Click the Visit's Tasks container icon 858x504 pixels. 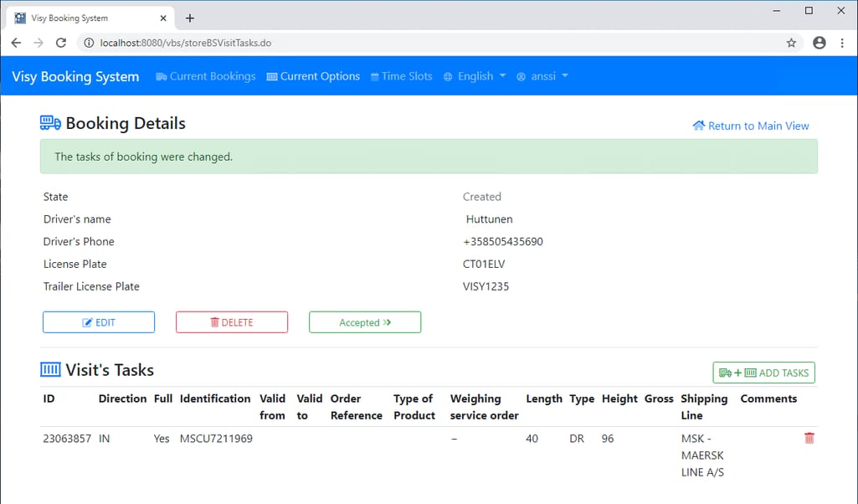[50, 370]
